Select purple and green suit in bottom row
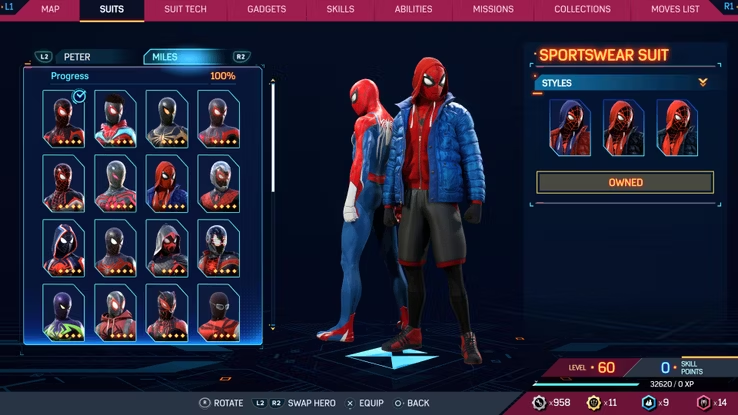The width and height of the screenshot is (738, 415). (63, 311)
